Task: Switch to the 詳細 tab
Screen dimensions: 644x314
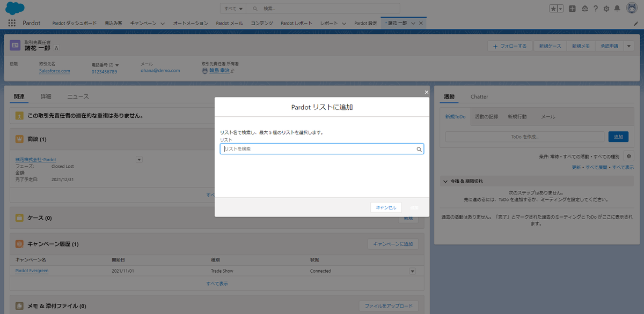Action: [x=46, y=96]
